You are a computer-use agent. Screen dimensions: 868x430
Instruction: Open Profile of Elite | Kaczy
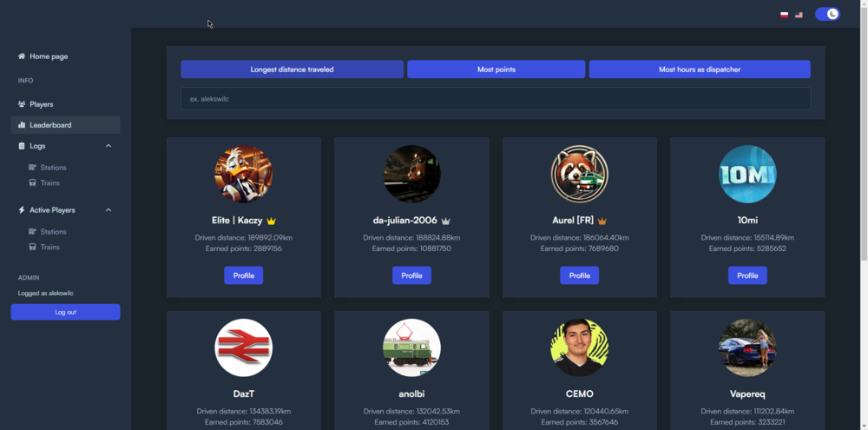click(244, 275)
